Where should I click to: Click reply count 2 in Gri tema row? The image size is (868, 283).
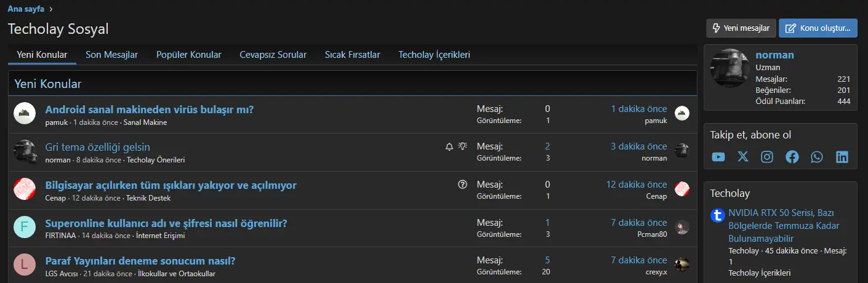(x=547, y=146)
